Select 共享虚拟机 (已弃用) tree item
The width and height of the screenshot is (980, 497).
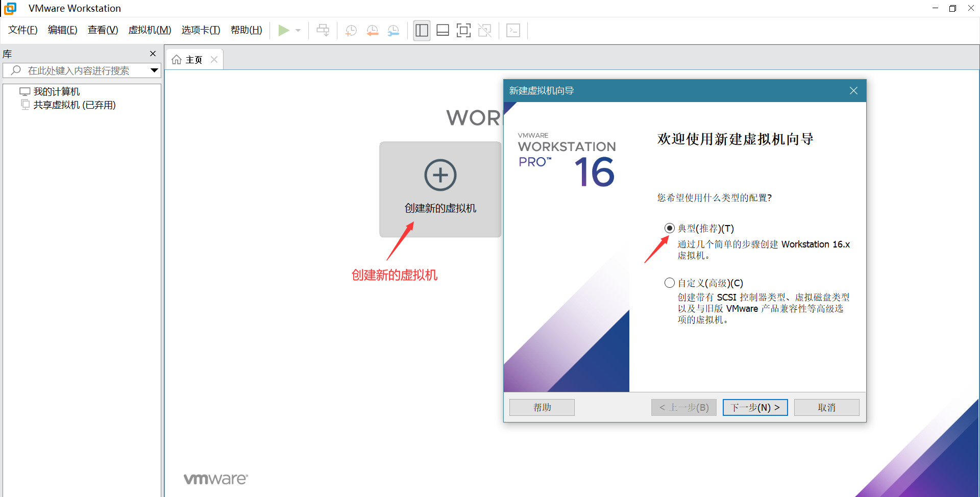click(x=75, y=105)
